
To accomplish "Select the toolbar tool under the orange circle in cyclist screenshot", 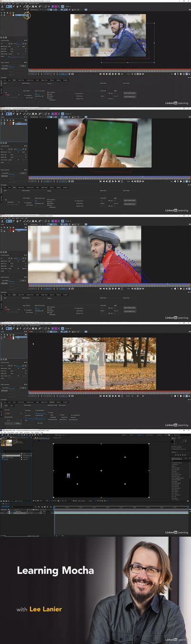I will pyautogui.click(x=28, y=16).
